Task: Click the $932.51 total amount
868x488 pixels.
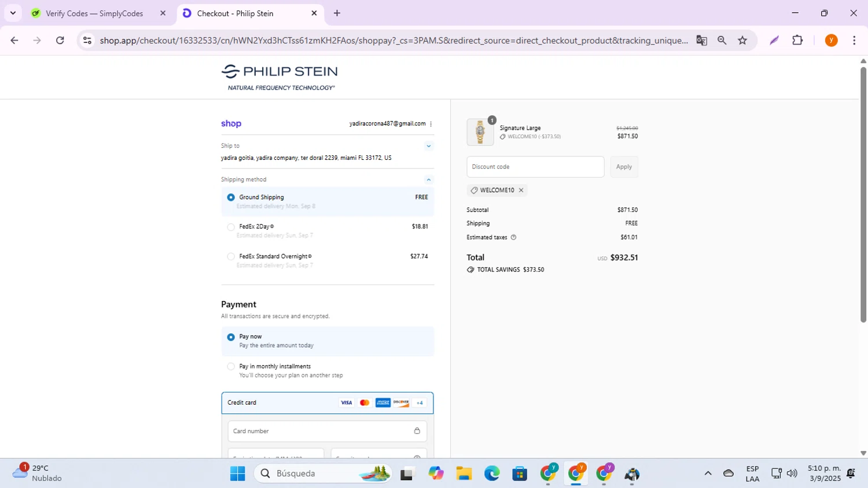Action: tap(624, 258)
